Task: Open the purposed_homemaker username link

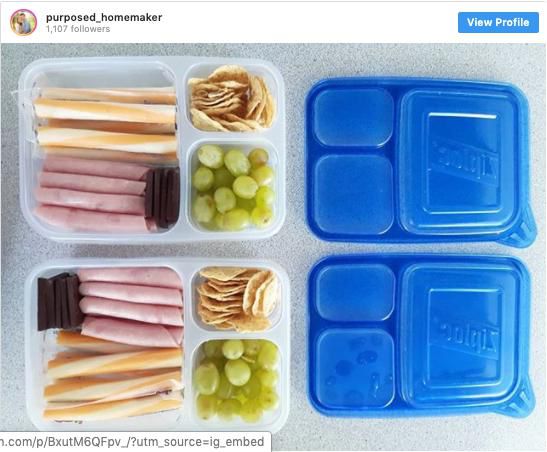Action: [104, 17]
